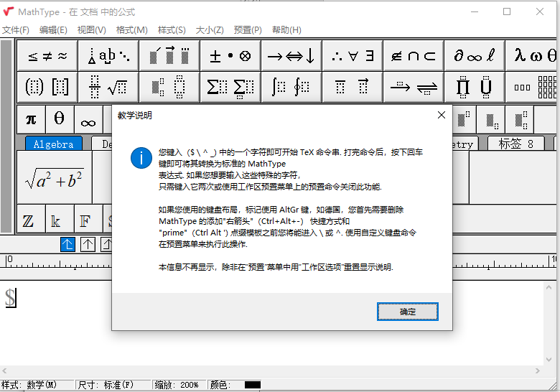The height and width of the screenshot is (392, 560).
Task: Insert the θ symbol from small bar
Action: coord(60,119)
